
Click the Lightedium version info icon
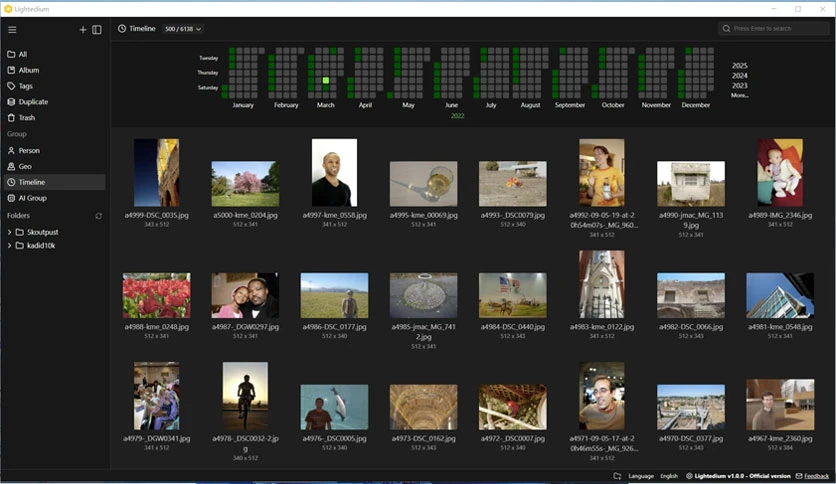[x=689, y=476]
